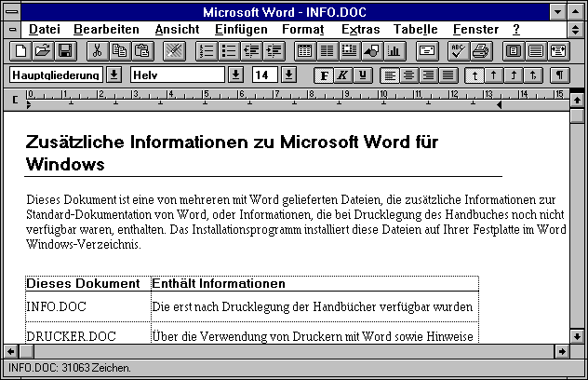Image resolution: width=588 pixels, height=380 pixels.
Task: Cut selection with the scissors icon
Action: tap(98, 51)
